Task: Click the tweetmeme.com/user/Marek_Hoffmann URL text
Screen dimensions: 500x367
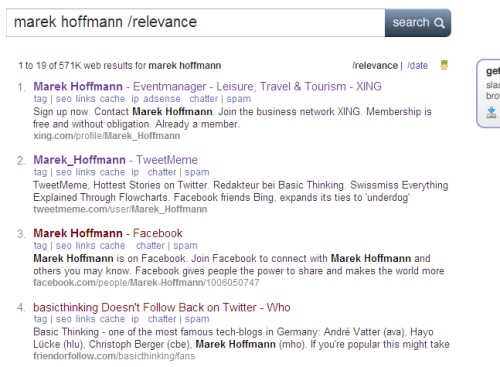Action: (x=120, y=209)
